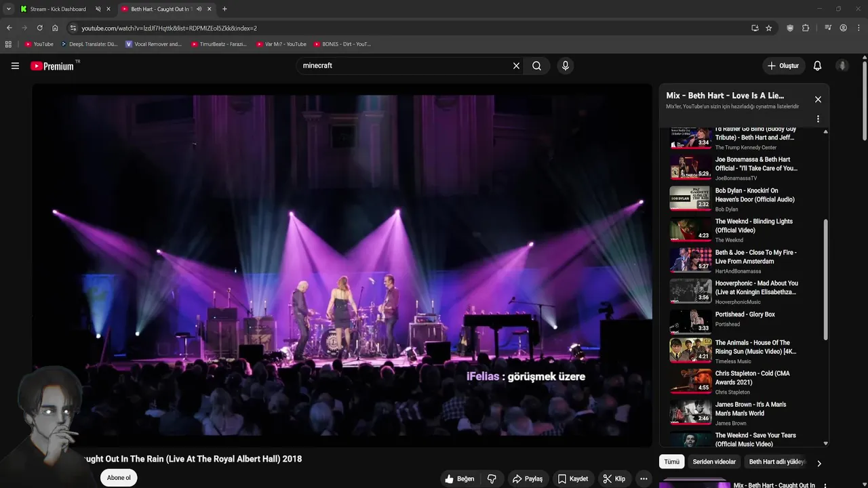Screen dimensions: 868x488
Task: Select the Beth Hart adlı yükleyen chip
Action: click(x=776, y=462)
